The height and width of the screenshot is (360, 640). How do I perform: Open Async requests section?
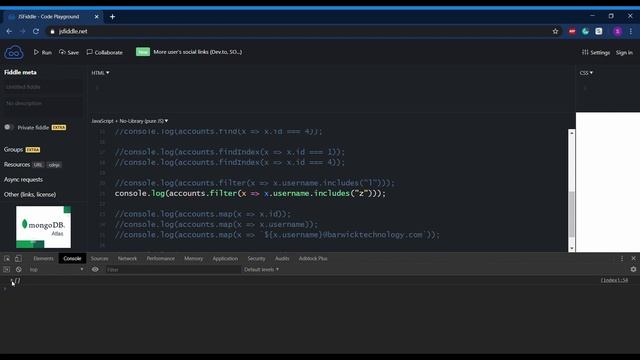23,180
